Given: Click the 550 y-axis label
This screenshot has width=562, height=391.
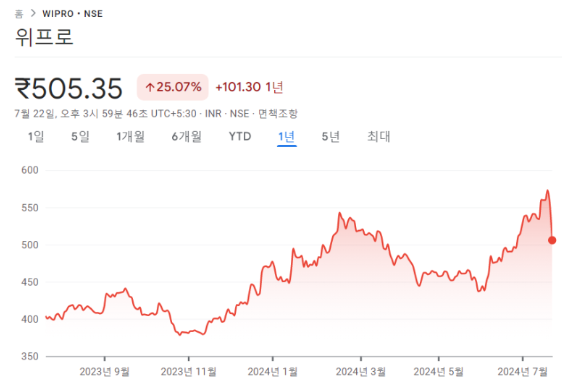Looking at the screenshot, I should tap(30, 208).
